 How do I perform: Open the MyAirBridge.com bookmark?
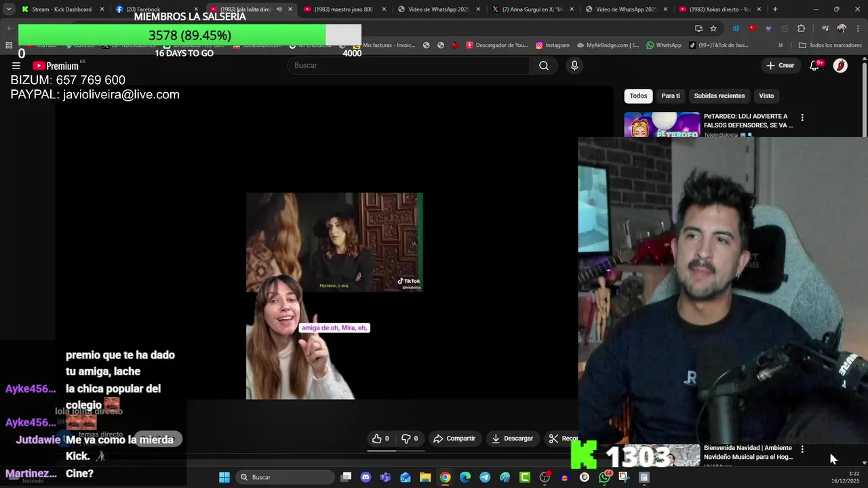(608, 45)
